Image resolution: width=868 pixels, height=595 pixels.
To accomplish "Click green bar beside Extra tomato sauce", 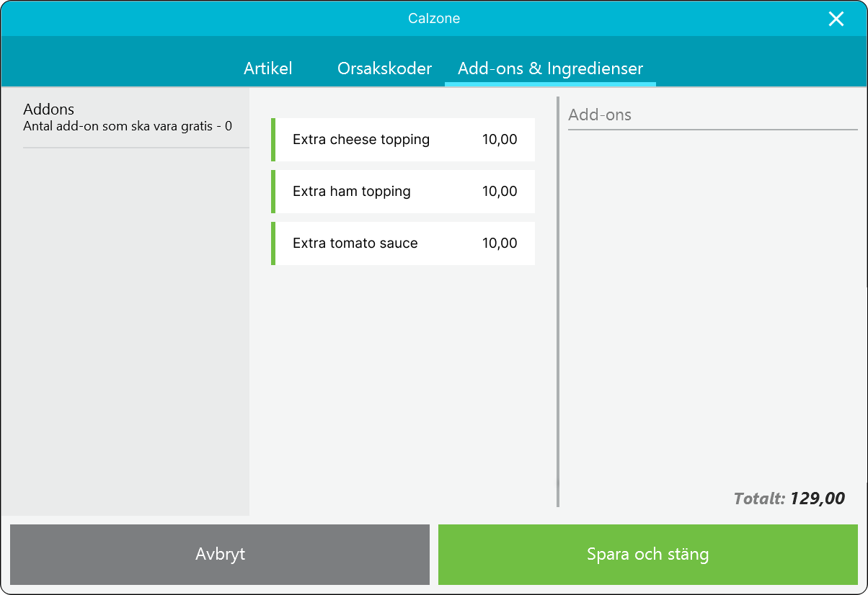I will pos(273,243).
